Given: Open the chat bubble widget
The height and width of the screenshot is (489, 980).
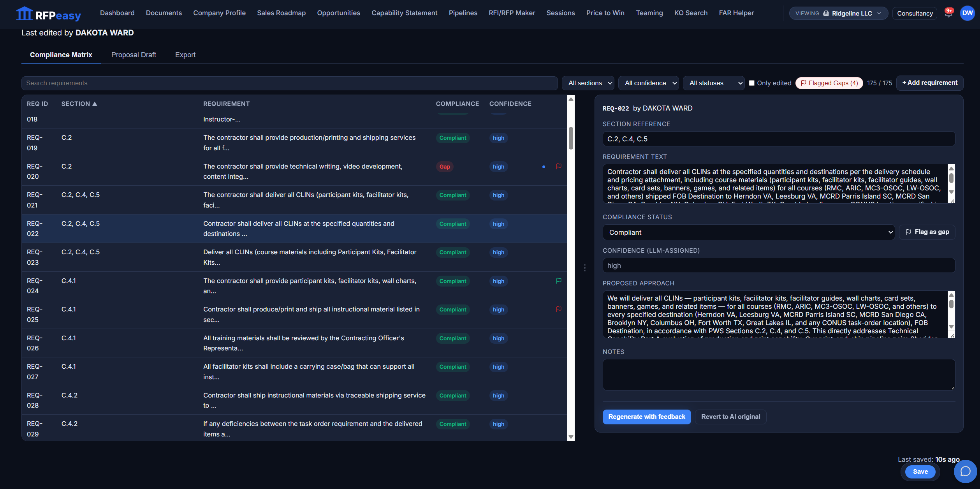Looking at the screenshot, I should tap(965, 471).
